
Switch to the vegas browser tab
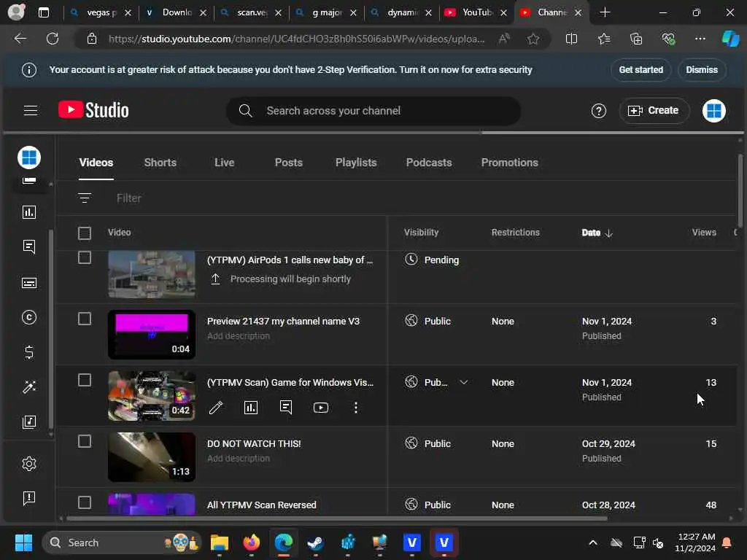pyautogui.click(x=101, y=13)
